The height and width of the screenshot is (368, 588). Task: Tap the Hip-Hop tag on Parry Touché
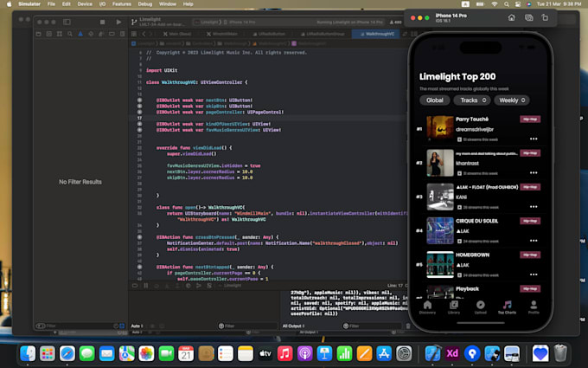coord(530,119)
